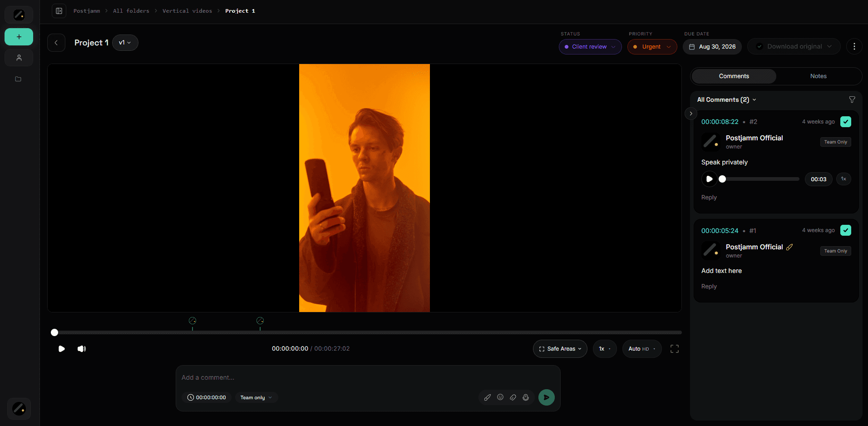The image size is (868, 426).
Task: Click the microphone voice comment icon
Action: coord(526,397)
